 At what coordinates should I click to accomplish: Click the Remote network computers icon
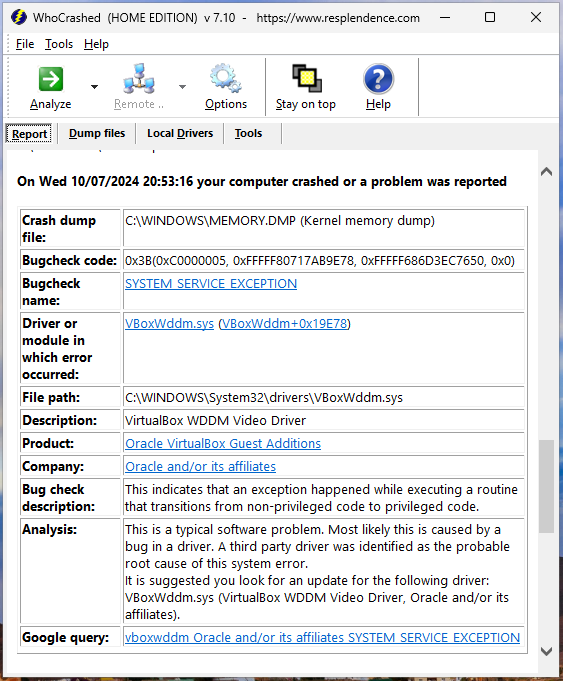click(139, 79)
